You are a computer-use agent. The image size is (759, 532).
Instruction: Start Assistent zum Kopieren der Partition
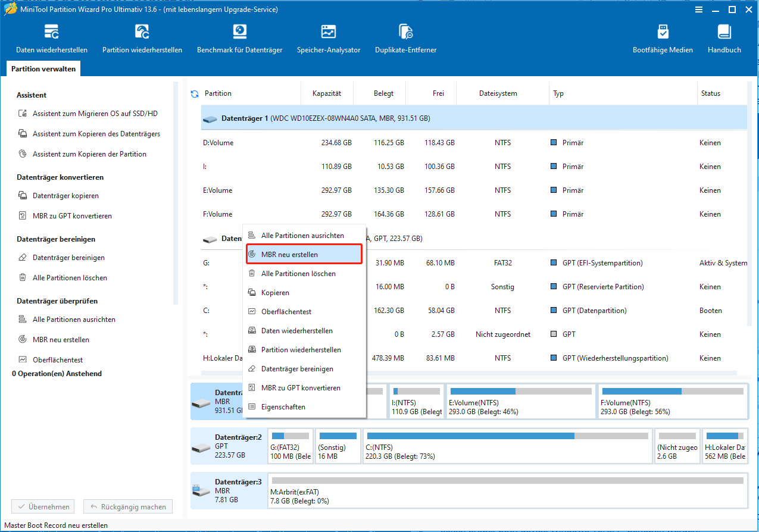[82, 154]
